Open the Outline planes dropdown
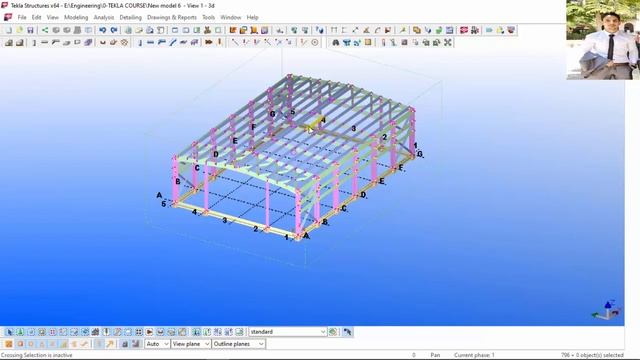The height and width of the screenshot is (360, 640). [238, 344]
